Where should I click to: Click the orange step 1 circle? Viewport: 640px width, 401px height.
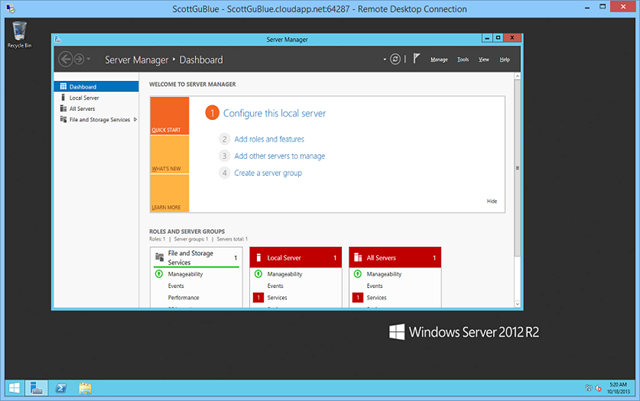point(212,113)
